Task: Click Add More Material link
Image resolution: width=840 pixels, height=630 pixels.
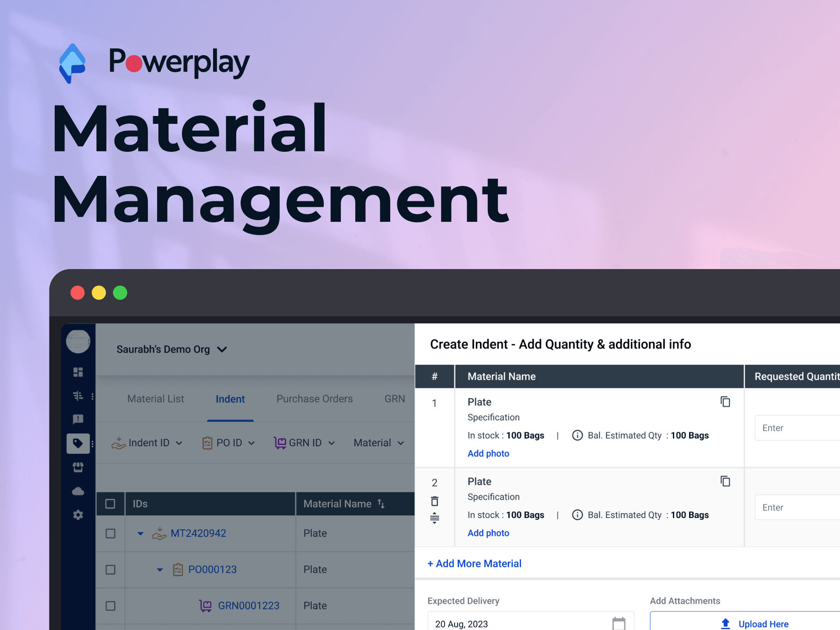Action: point(474,563)
